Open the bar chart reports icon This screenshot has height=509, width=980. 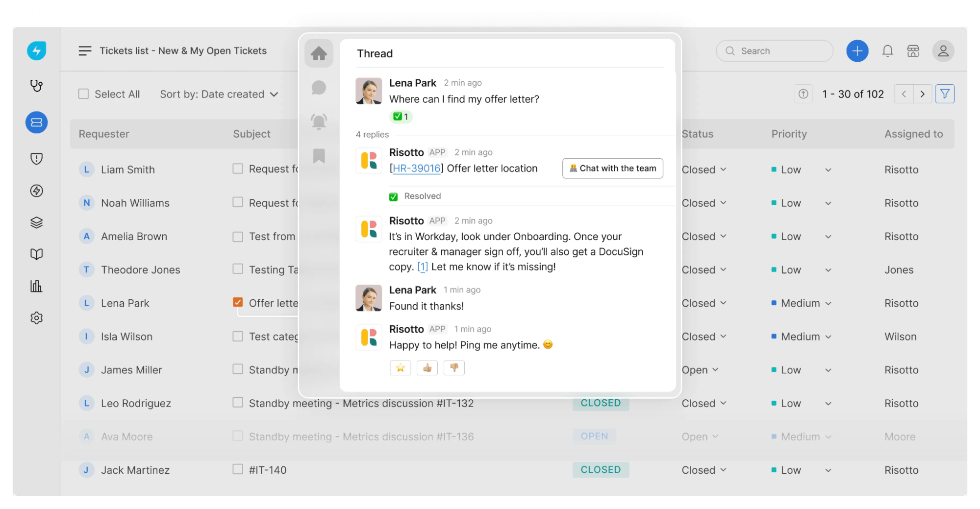coord(36,286)
